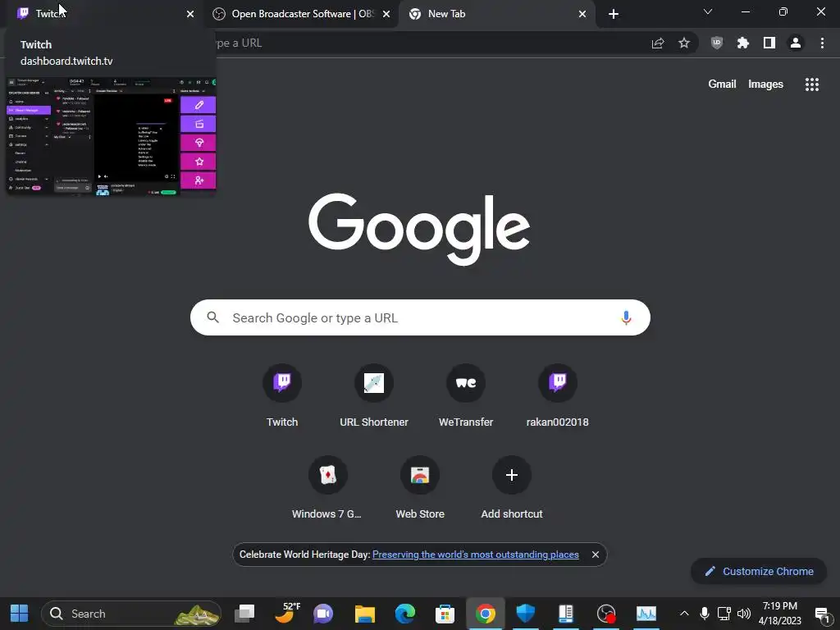Open the Web Store shortcut
The width and height of the screenshot is (840, 630).
coord(420,487)
